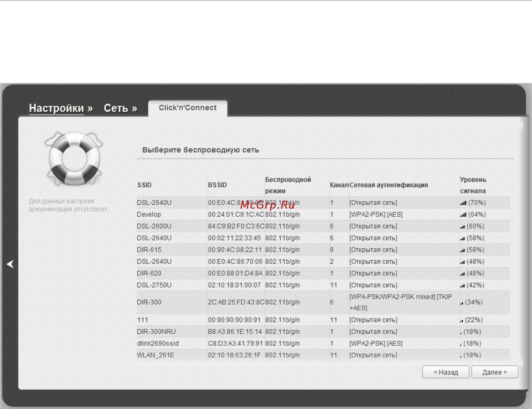Click the SSID column header
Image resolution: width=532 pixels, height=409 pixels.
pos(145,185)
